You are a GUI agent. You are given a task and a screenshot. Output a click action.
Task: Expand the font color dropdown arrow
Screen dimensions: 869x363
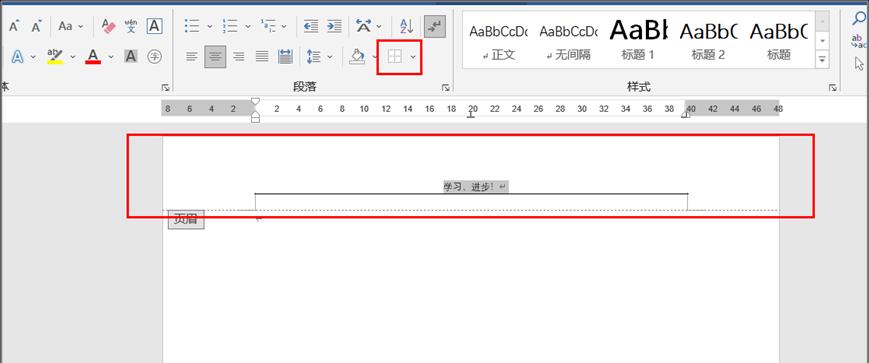[x=111, y=57]
